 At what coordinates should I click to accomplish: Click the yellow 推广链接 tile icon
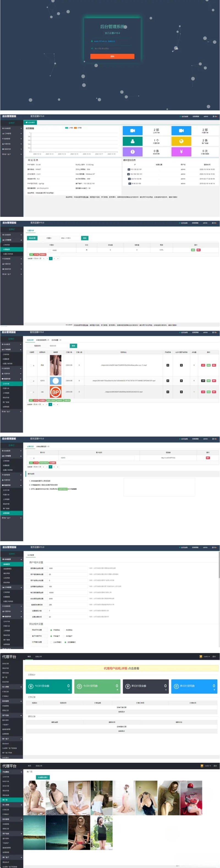181,141
